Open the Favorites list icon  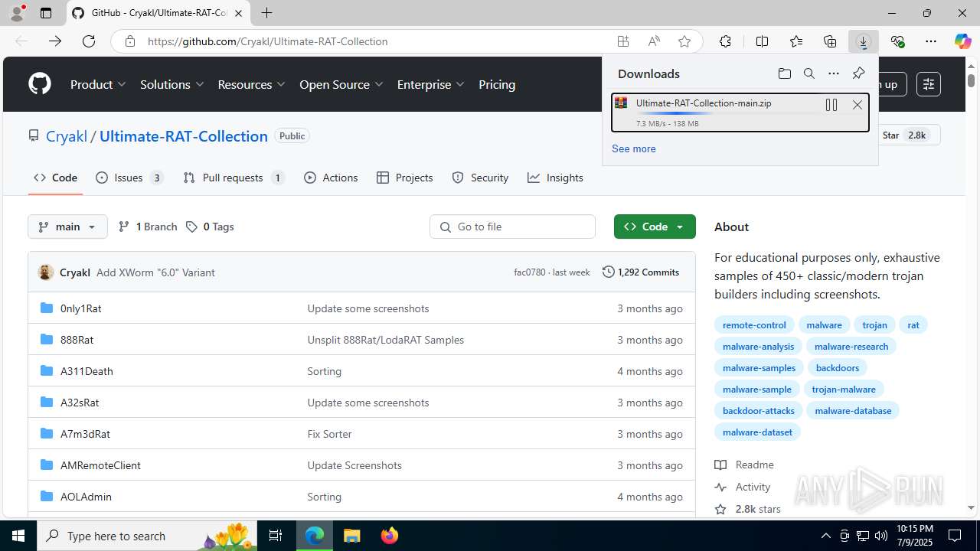(x=796, y=41)
